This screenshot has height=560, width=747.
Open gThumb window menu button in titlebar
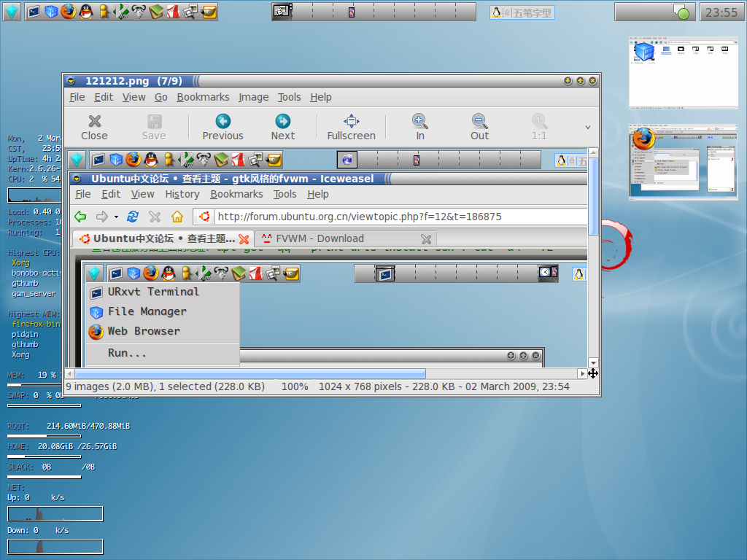71,81
